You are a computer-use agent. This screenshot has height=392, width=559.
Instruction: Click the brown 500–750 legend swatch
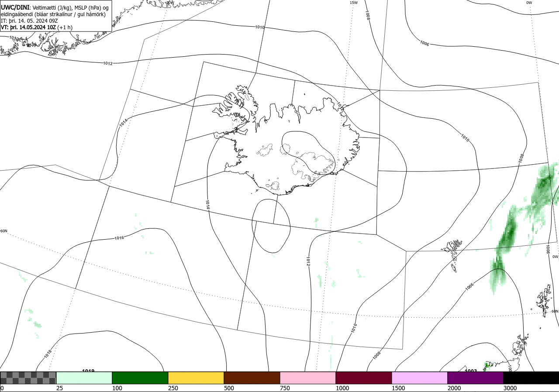[252, 378]
